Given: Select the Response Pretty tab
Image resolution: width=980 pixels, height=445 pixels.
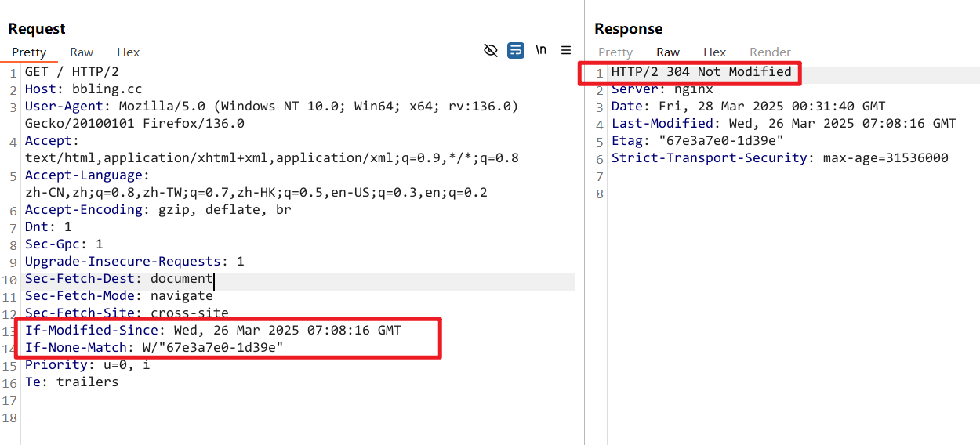Looking at the screenshot, I should pos(615,52).
